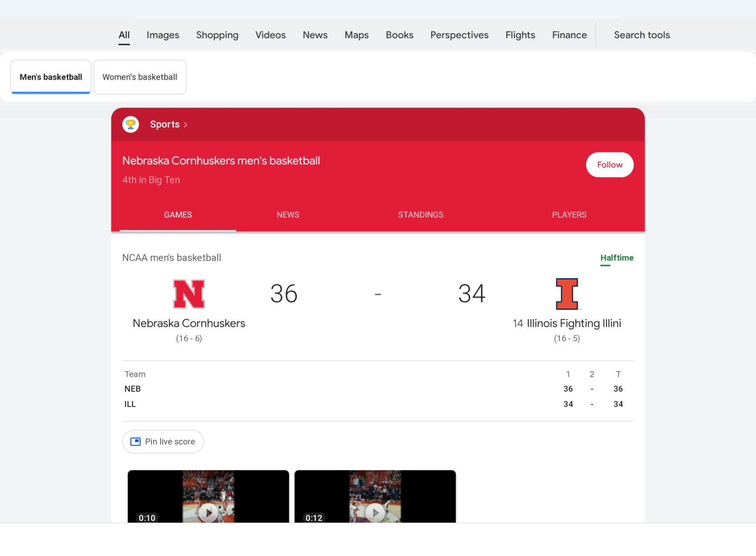Expand the Sports chevron arrow

(x=186, y=125)
